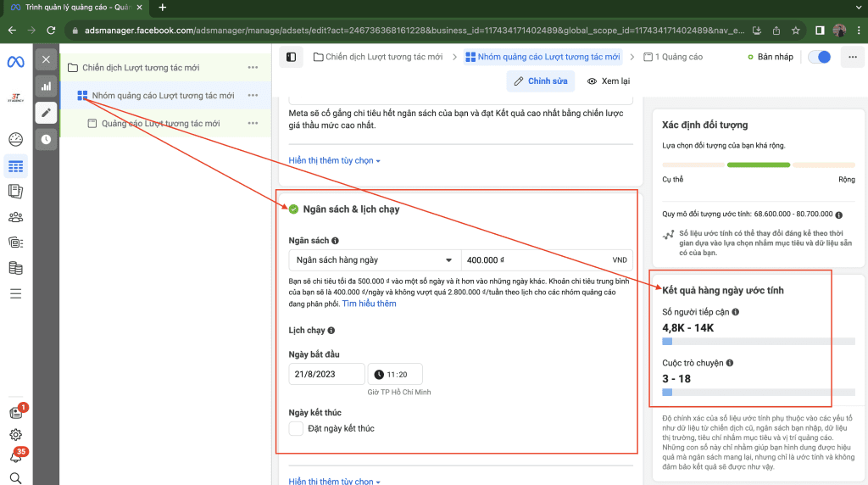Viewport: 868px width, 485px height.
Task: Check the Đặt ngày kết thúc checkbox
Action: (x=296, y=428)
